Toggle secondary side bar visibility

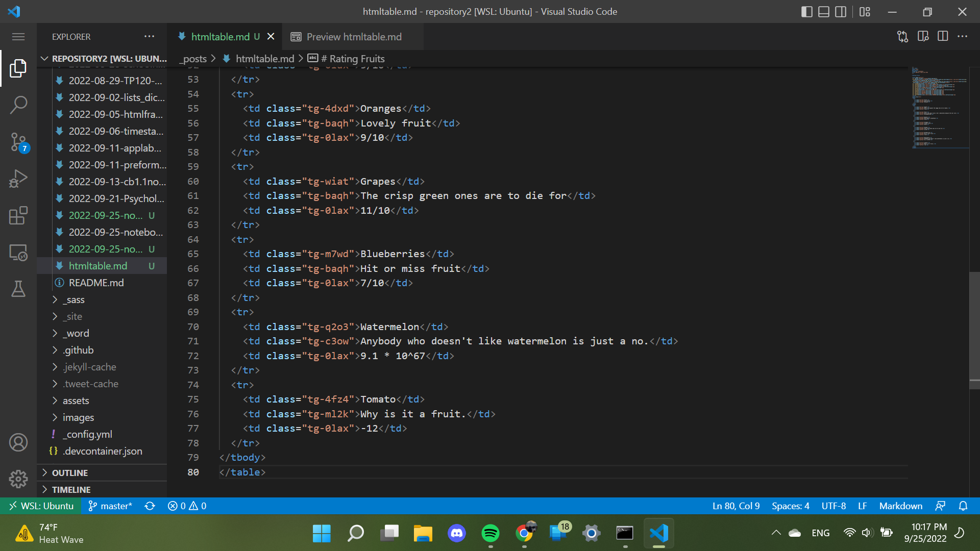(x=841, y=12)
